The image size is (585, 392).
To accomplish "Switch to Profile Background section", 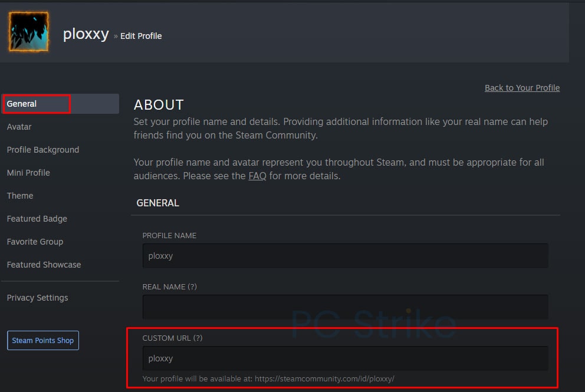I will point(43,150).
